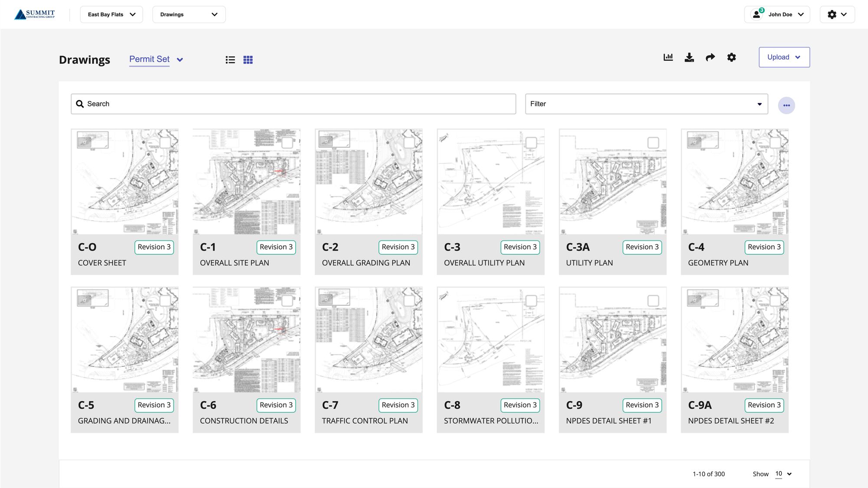This screenshot has width=868, height=488.
Task: Click the download drawings icon
Action: [689, 57]
